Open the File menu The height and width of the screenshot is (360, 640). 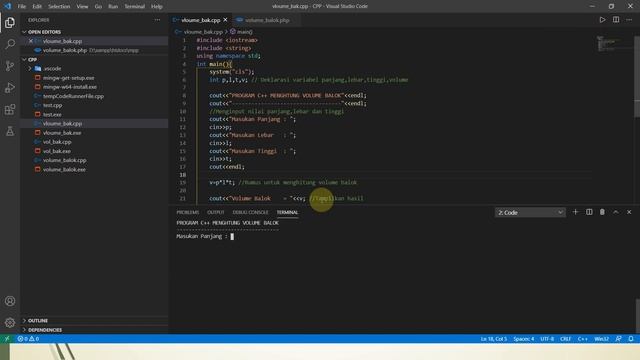point(22,7)
